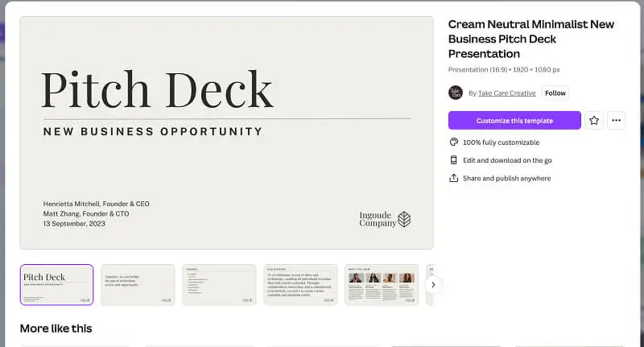Viewport: 644px width, 347px height.
Task: Click the template title heading text
Action: 531,39
